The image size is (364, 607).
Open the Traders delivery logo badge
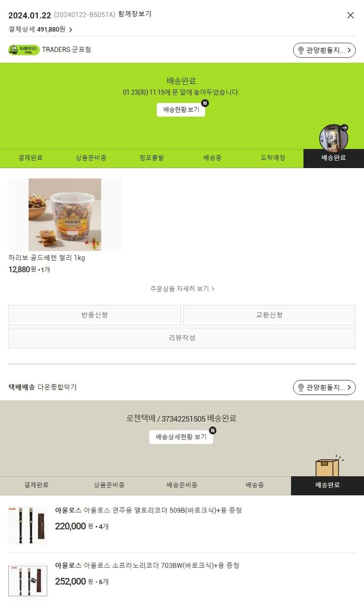[x=24, y=50]
